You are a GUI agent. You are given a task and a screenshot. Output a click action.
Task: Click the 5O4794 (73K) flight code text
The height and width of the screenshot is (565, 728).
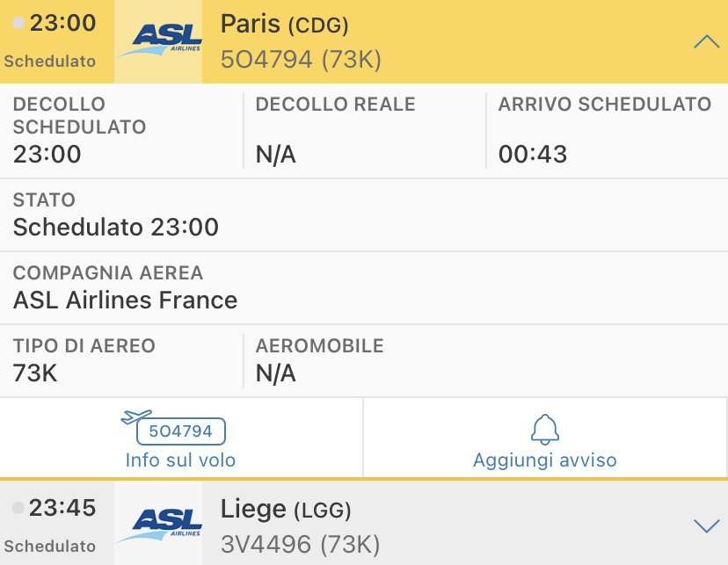[x=300, y=60]
